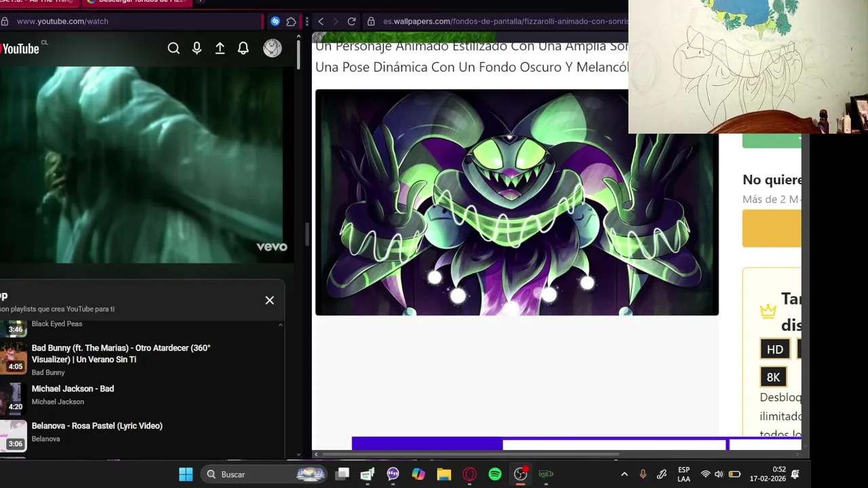The width and height of the screenshot is (868, 488).
Task: Close the playlist panel with X
Action: pyautogui.click(x=269, y=300)
